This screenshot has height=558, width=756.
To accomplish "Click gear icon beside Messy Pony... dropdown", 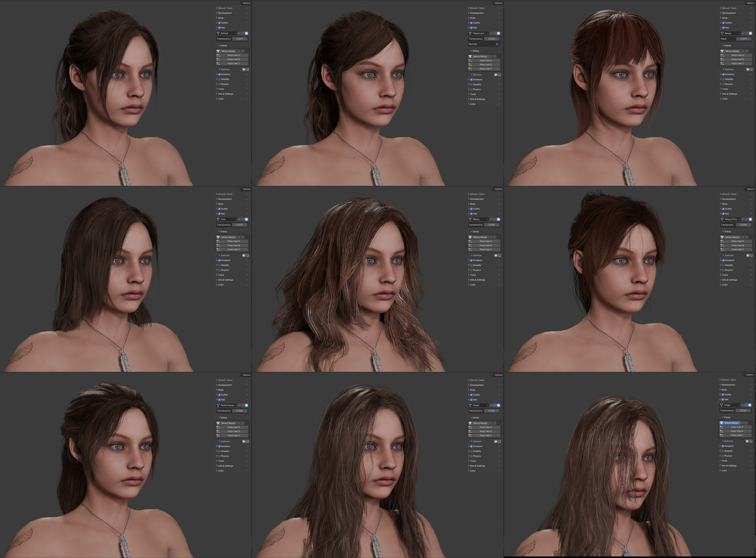I will pyautogui.click(x=751, y=219).
